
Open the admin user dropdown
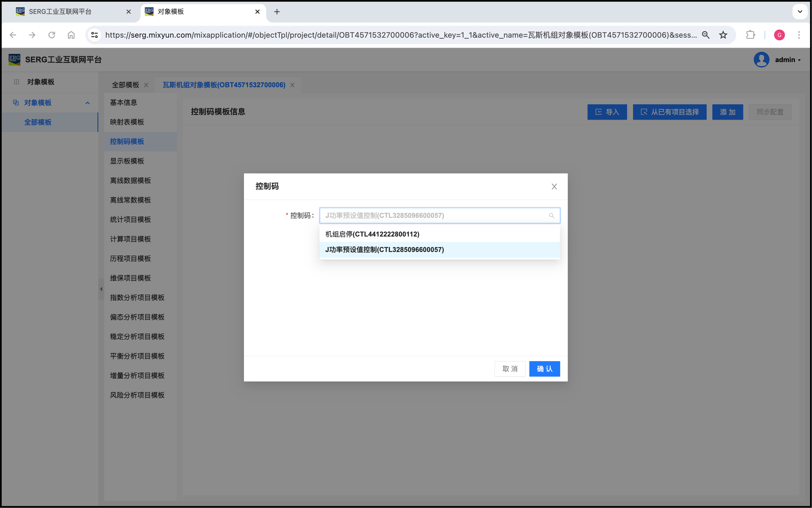click(x=787, y=60)
